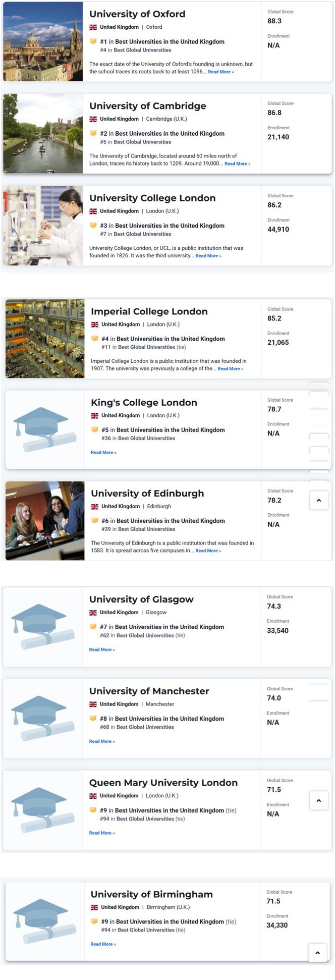Open Read More for University of Cambridge
Screen dimensions: 335x980
(x=237, y=164)
